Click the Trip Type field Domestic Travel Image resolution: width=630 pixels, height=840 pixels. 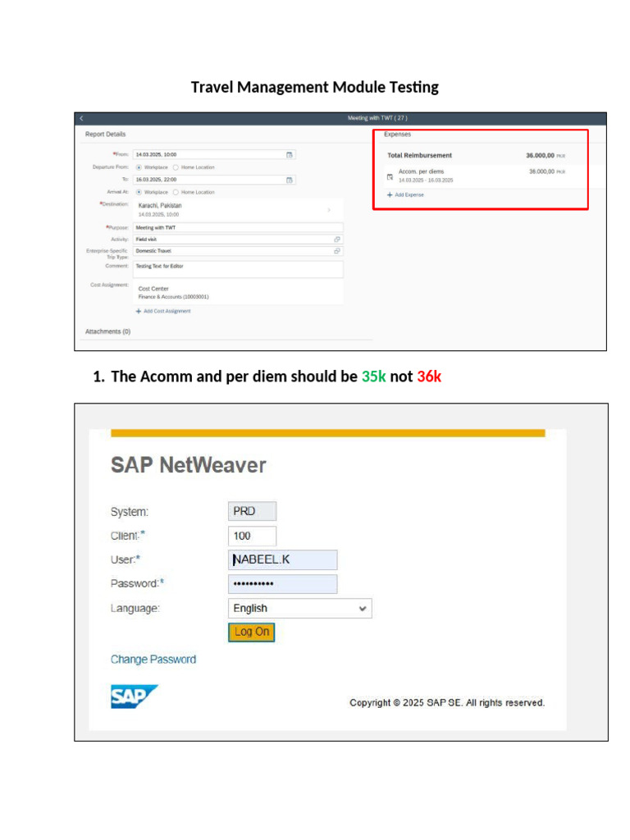pos(238,251)
